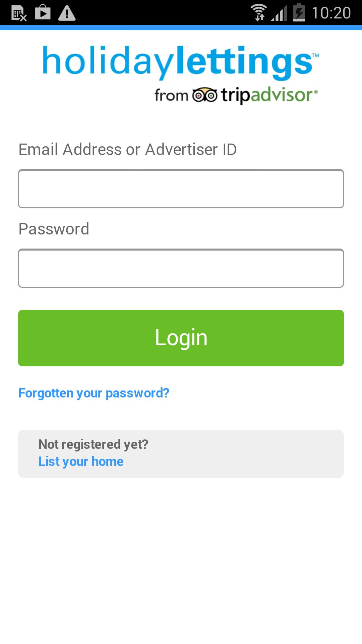
Task: Click the TripAdvisor owl logo icon
Action: 204,95
